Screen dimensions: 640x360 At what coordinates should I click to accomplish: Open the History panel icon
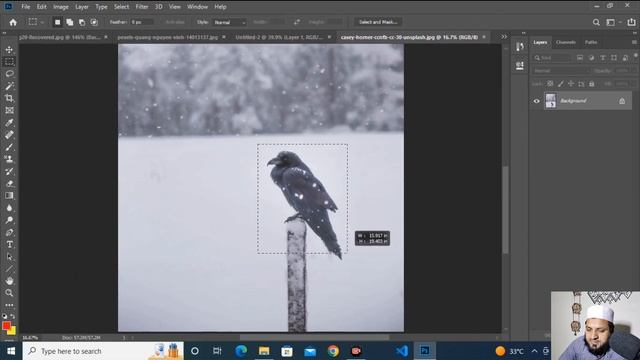point(520,47)
